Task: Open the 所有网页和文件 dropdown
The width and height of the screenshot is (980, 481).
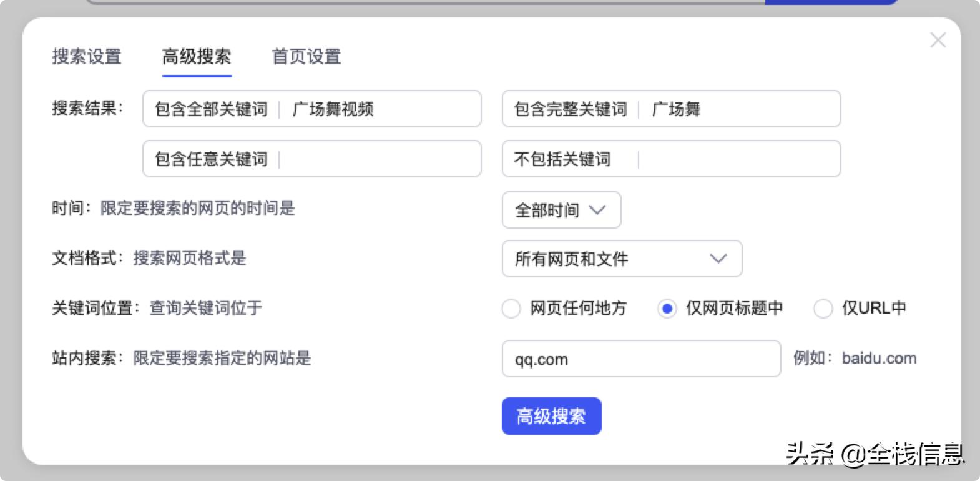Action: pyautogui.click(x=621, y=259)
